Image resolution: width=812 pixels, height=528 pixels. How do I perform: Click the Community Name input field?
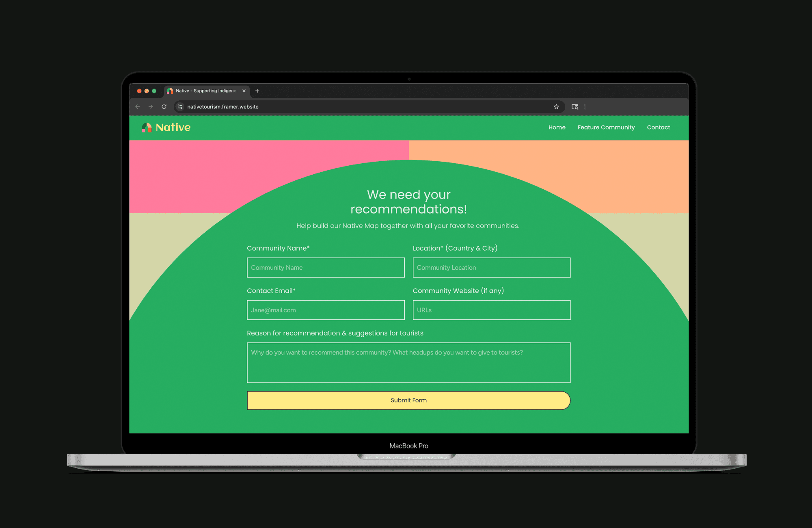(326, 268)
